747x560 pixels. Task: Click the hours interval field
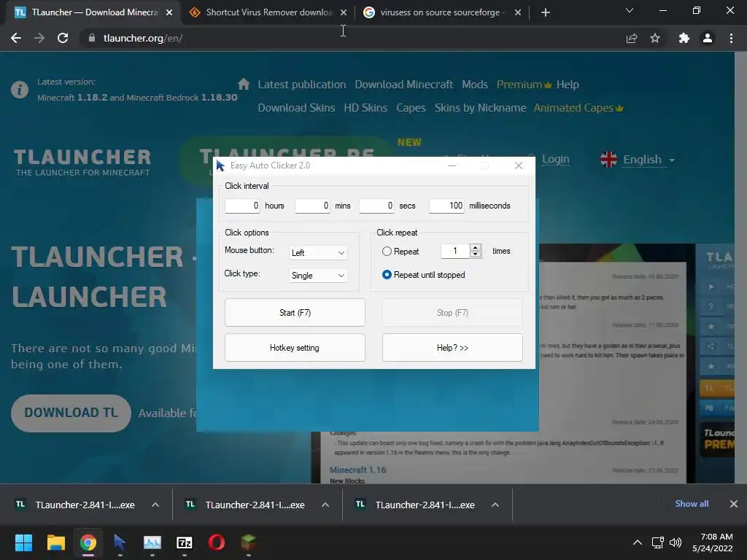point(242,206)
